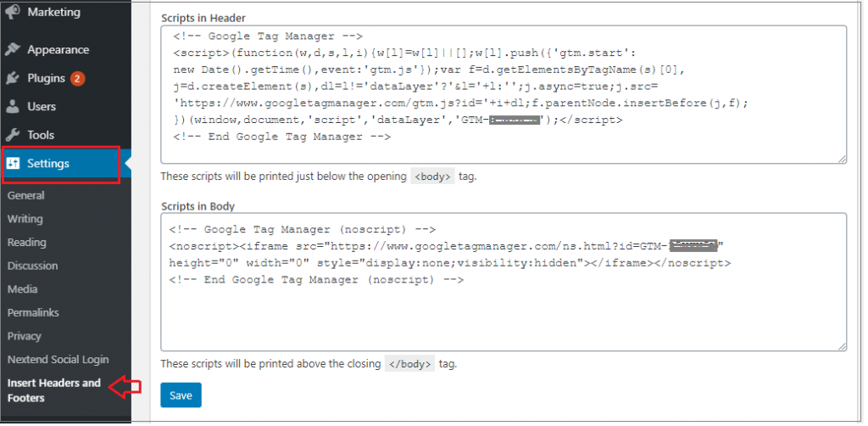Save the header and footer scripts
The width and height of the screenshot is (868, 426).
(x=181, y=395)
